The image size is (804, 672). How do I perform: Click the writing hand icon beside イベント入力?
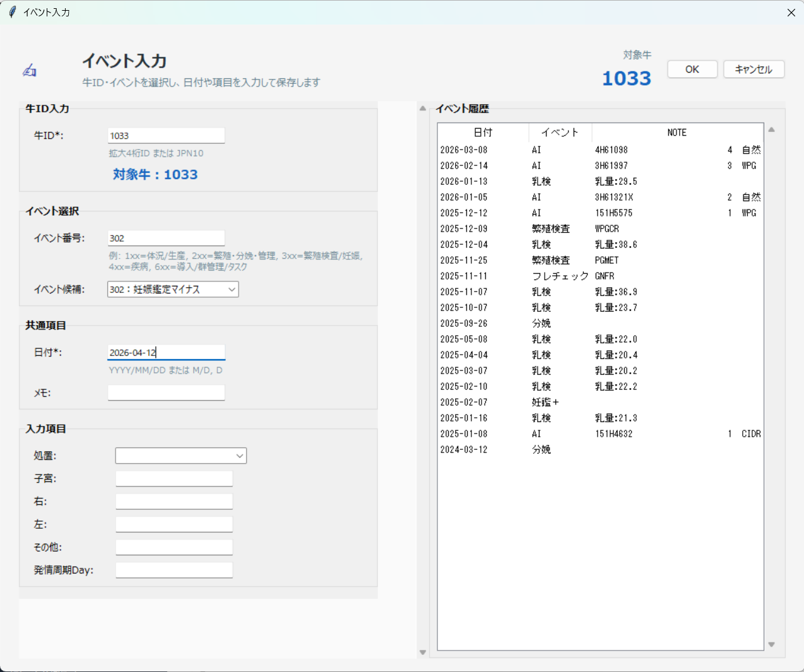[30, 71]
